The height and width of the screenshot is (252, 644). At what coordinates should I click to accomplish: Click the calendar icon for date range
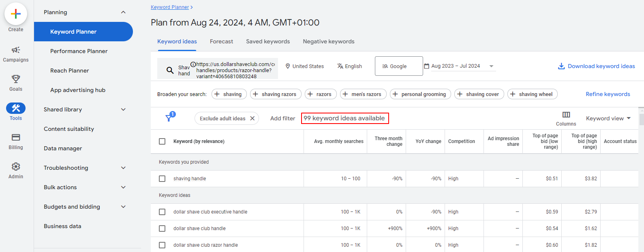coord(426,66)
